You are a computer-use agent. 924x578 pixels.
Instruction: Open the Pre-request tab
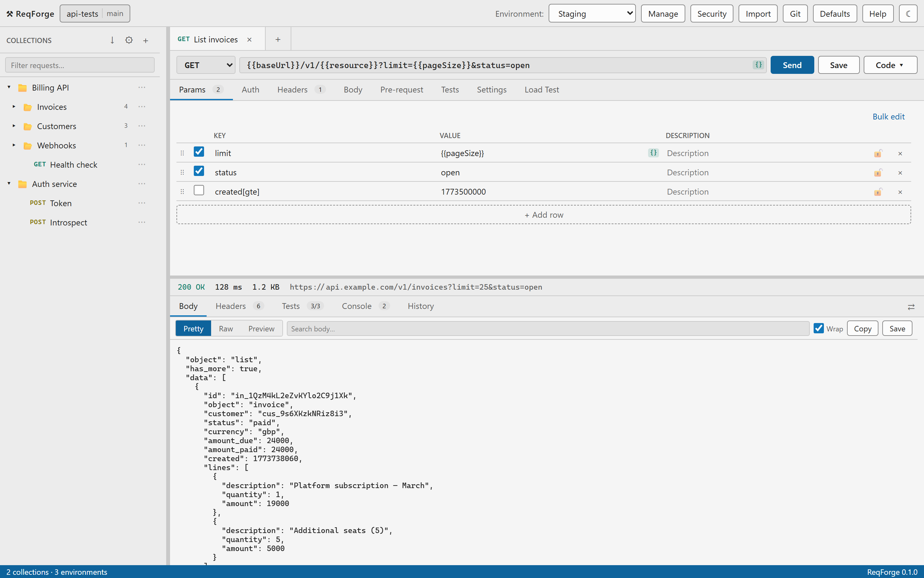tap(401, 90)
